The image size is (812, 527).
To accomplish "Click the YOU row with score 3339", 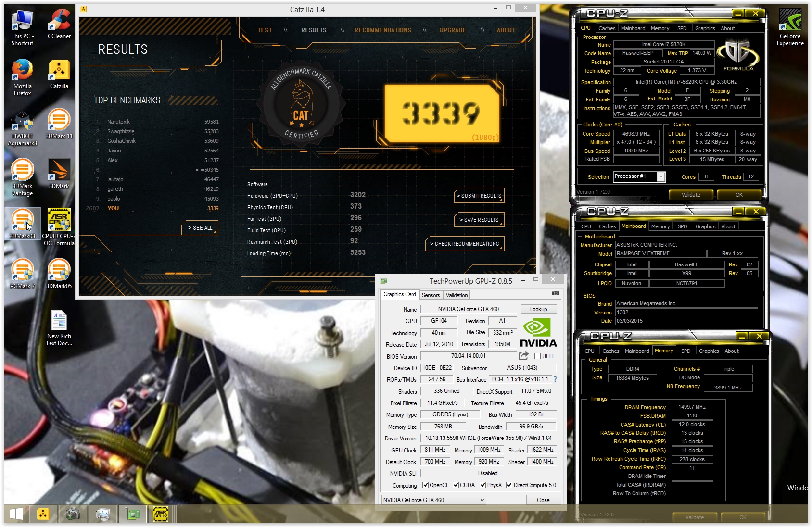I will coord(152,208).
